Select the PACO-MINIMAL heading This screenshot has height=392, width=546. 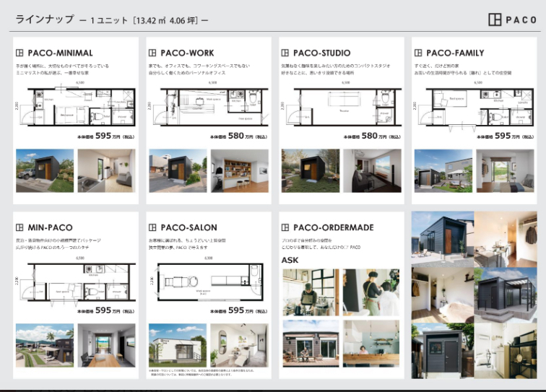pyautogui.click(x=60, y=53)
